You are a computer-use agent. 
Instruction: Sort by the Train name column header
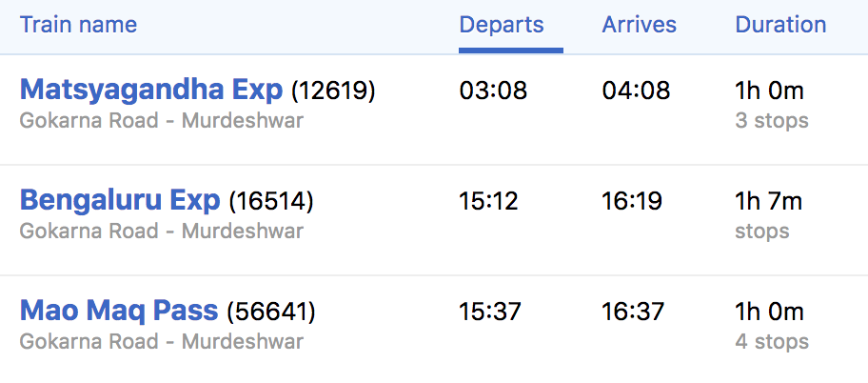pyautogui.click(x=78, y=25)
